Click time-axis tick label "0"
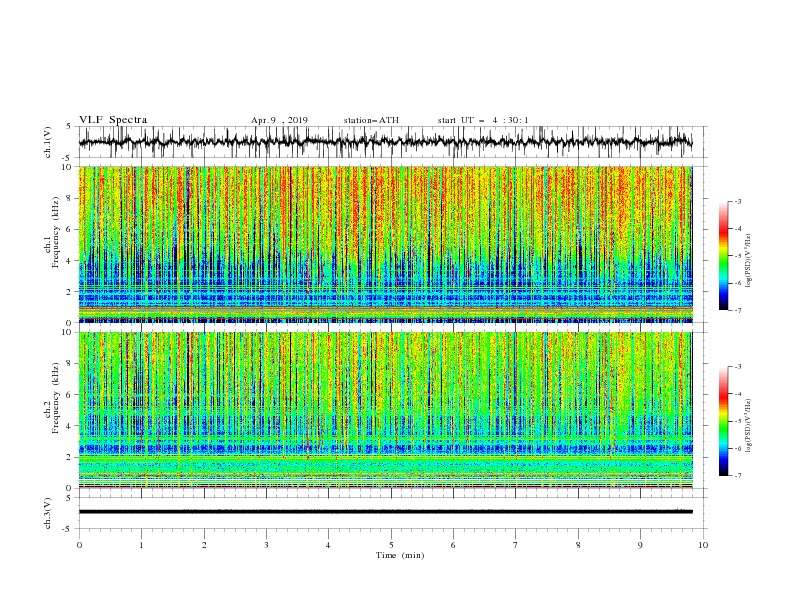Screen dimensions: 792x612 (79, 545)
